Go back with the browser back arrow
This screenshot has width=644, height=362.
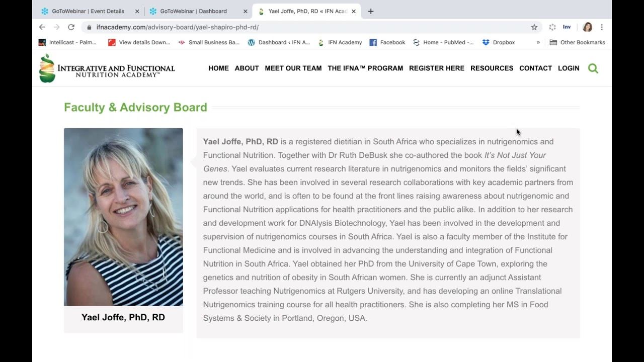(x=42, y=27)
